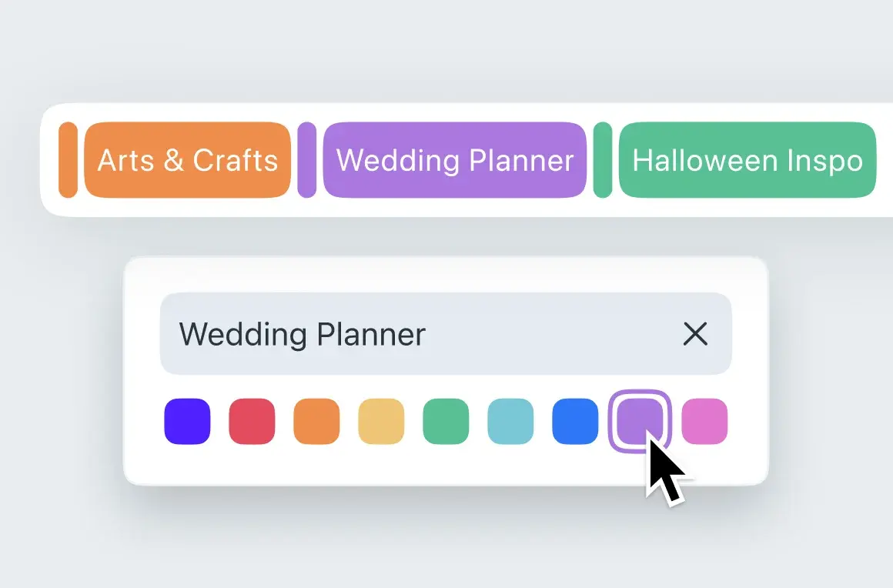
Task: Click the Wedding Planner name input field
Action: (416, 334)
